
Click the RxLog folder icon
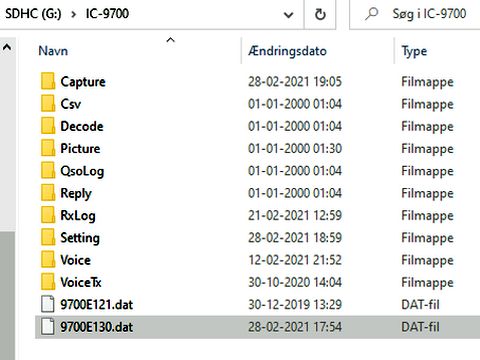pos(48,215)
